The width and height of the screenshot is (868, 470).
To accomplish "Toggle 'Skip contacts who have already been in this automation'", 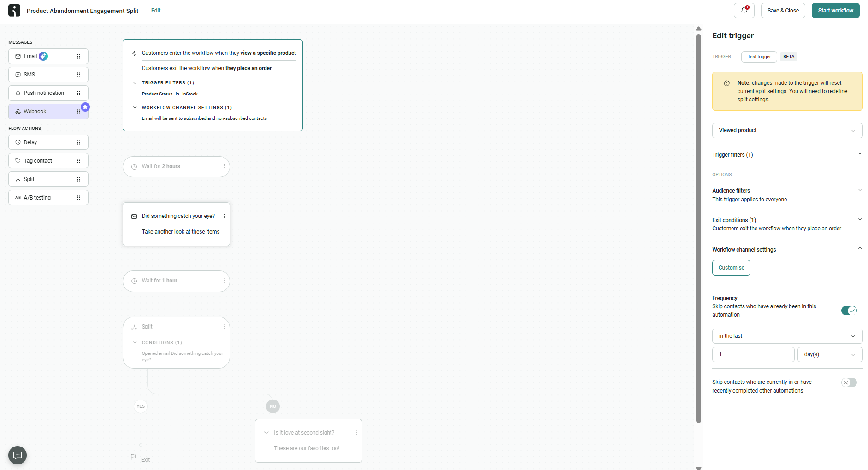I will pos(849,311).
